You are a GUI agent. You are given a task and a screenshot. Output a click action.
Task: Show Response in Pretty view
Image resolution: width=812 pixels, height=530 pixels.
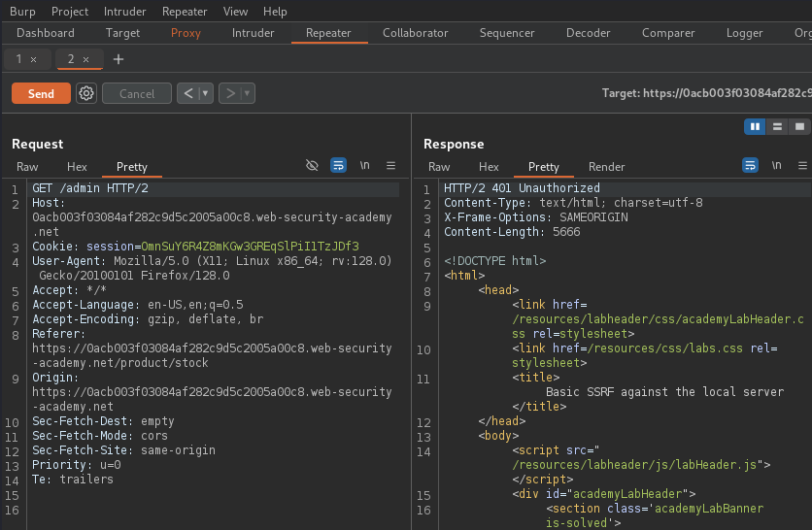543,167
